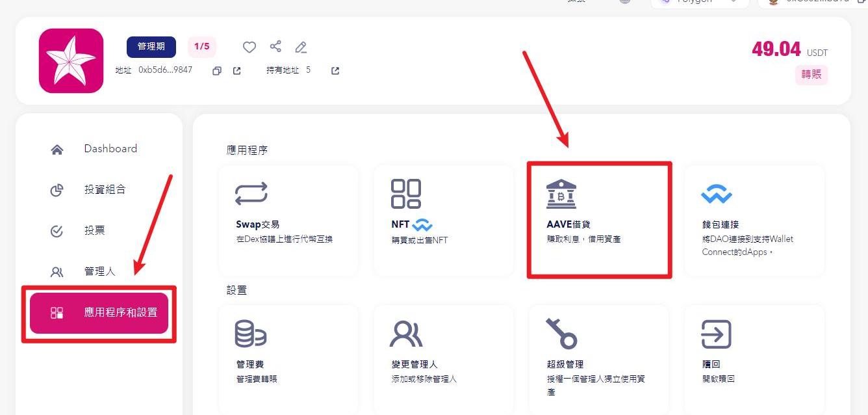Open the AAVE借貸 app card
Screen dimensions: 868x415
[x=599, y=220]
